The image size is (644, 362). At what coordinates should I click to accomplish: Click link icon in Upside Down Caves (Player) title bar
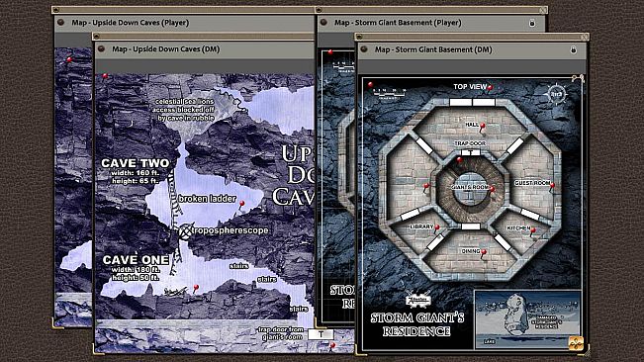[x=60, y=23]
